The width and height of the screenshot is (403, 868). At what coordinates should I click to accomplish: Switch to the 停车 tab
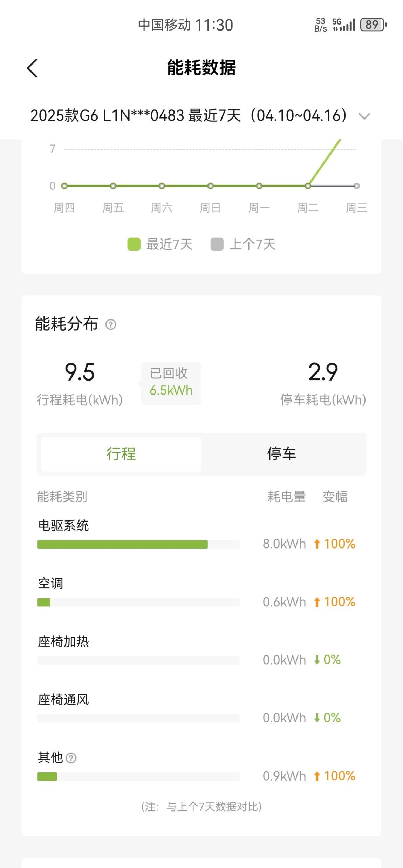pyautogui.click(x=281, y=454)
